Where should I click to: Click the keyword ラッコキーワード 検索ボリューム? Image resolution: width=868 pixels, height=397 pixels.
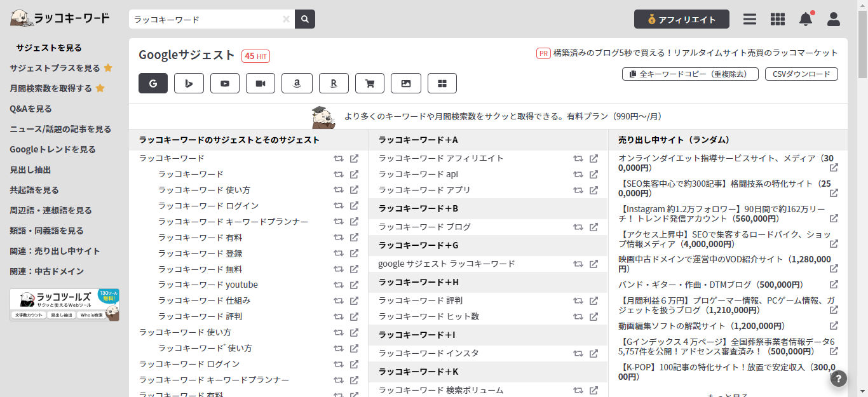pos(441,390)
